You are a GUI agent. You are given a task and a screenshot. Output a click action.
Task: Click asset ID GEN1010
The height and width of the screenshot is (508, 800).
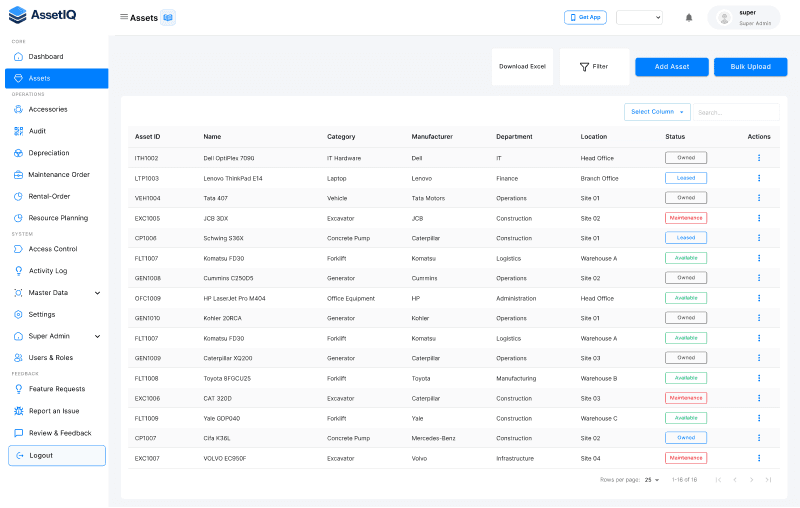point(147,318)
